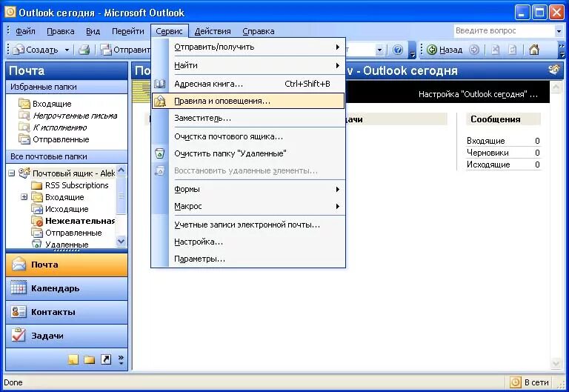Click the refresh icon in web toolbar
This screenshot has height=392, width=569.
coord(512,50)
